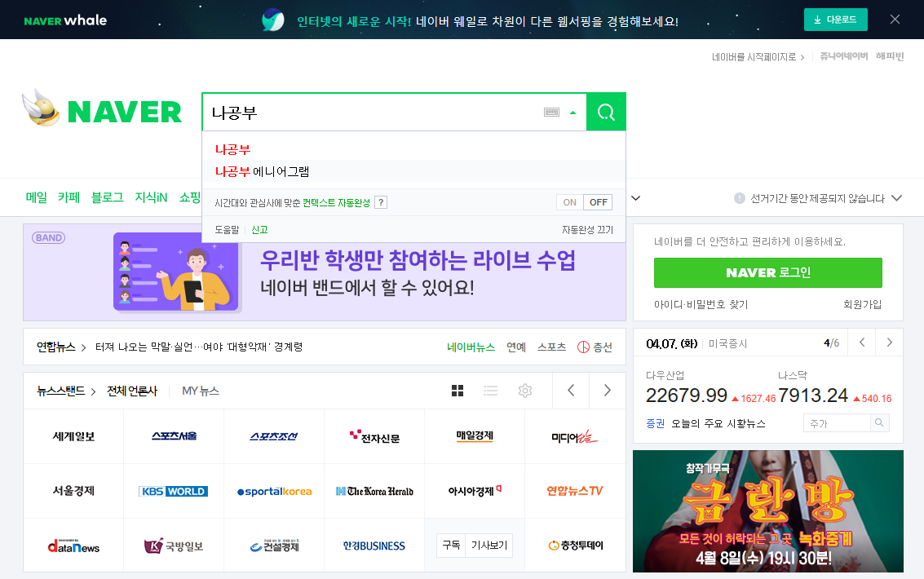
Task: Click 신고 in the autocomplete footer
Action: tap(259, 230)
